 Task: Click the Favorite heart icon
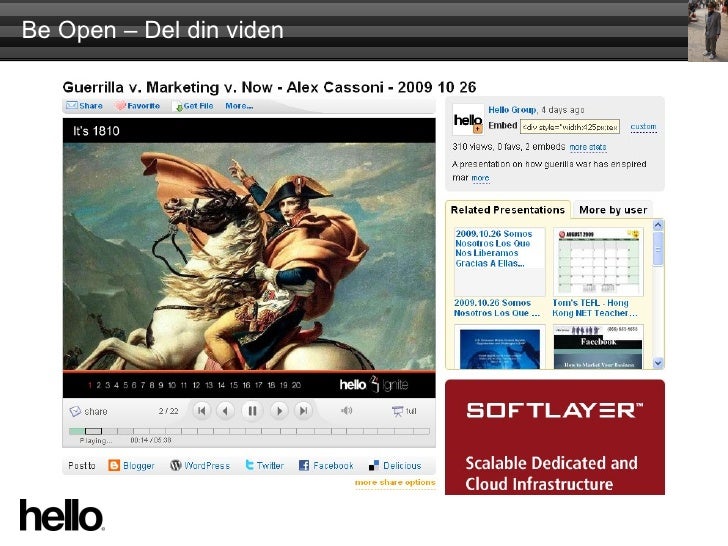click(120, 106)
